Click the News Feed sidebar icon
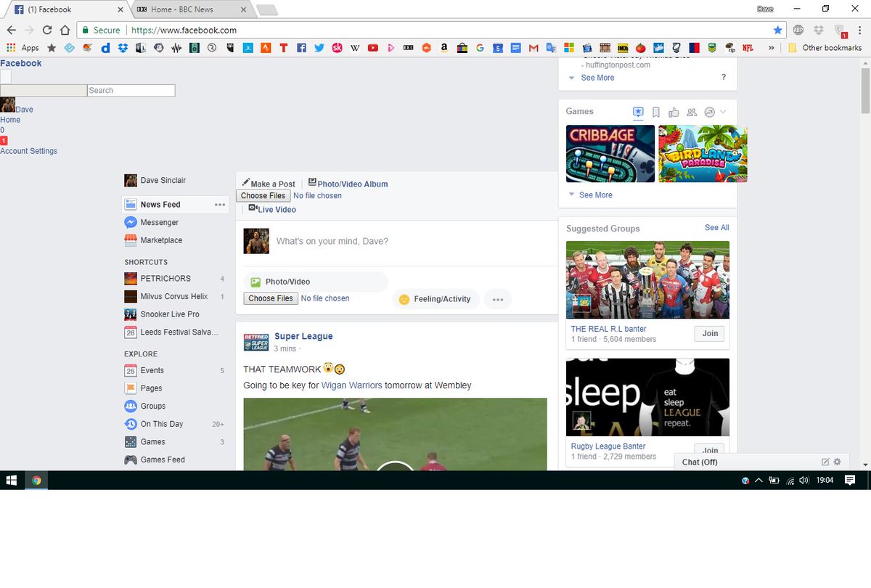This screenshot has width=871, height=588. (x=131, y=205)
